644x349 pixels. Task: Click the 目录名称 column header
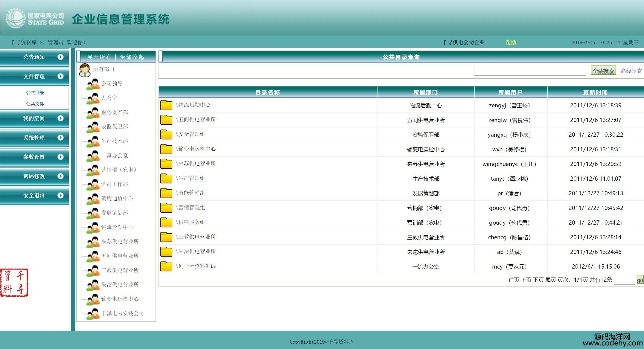268,92
